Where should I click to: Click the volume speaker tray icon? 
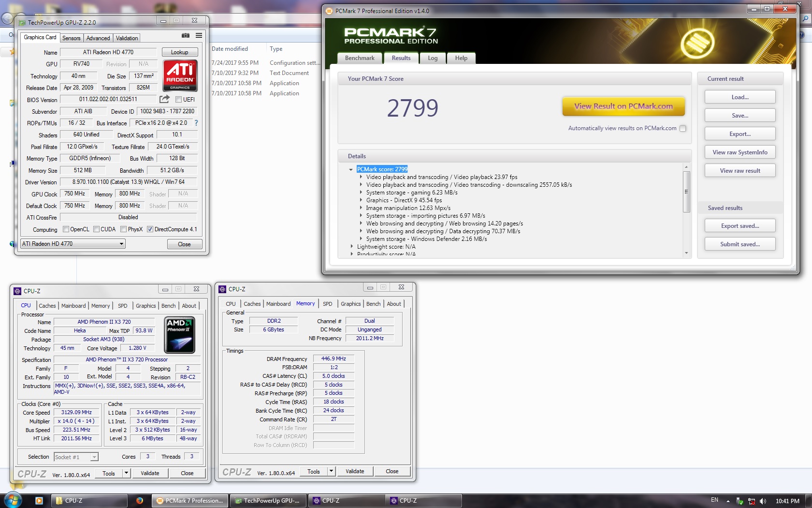[x=763, y=501]
